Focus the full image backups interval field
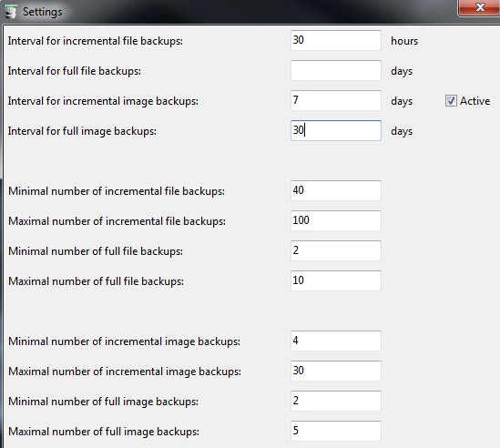 pos(336,130)
